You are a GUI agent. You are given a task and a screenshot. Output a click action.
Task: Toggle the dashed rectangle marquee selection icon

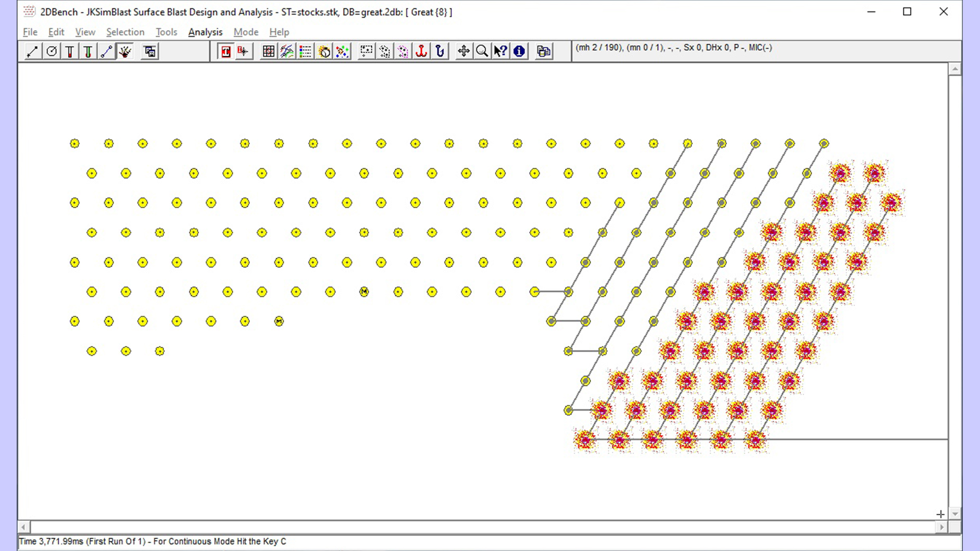coord(367,52)
